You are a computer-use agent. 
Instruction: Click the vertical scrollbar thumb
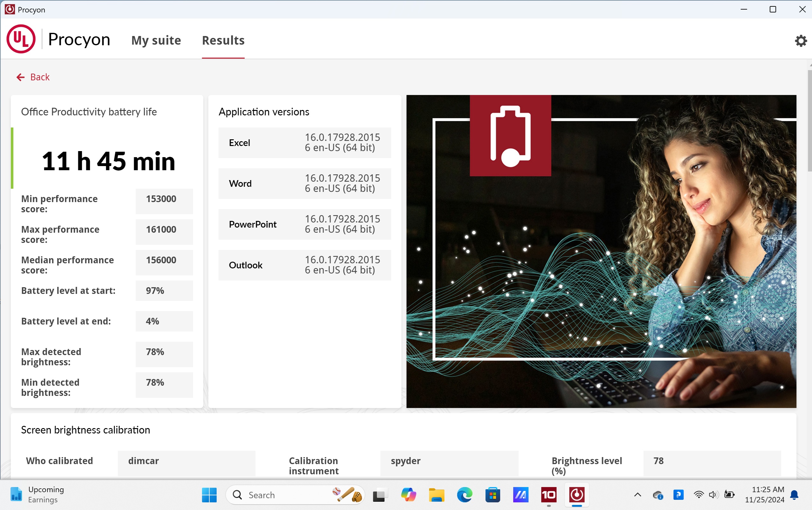coord(809,120)
